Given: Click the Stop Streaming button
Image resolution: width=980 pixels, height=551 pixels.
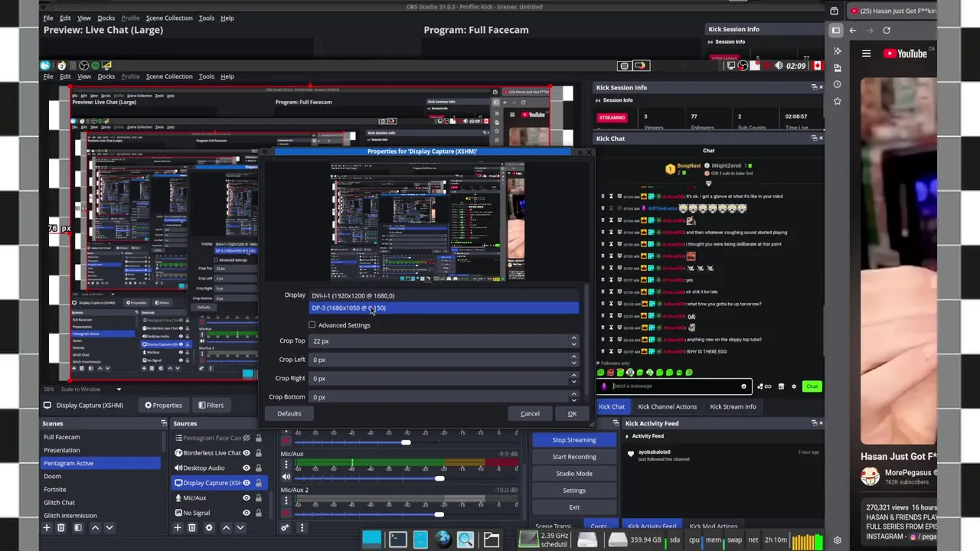Looking at the screenshot, I should coord(574,440).
